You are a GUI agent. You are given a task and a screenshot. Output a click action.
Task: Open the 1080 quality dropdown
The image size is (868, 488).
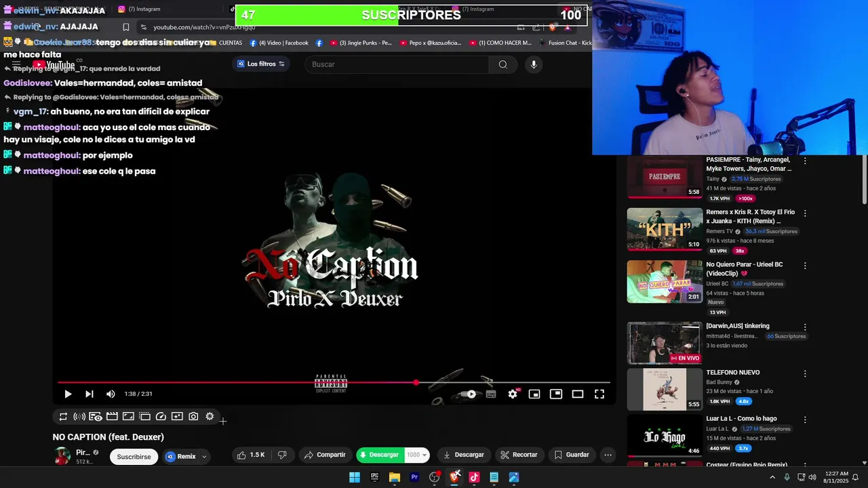(x=417, y=455)
